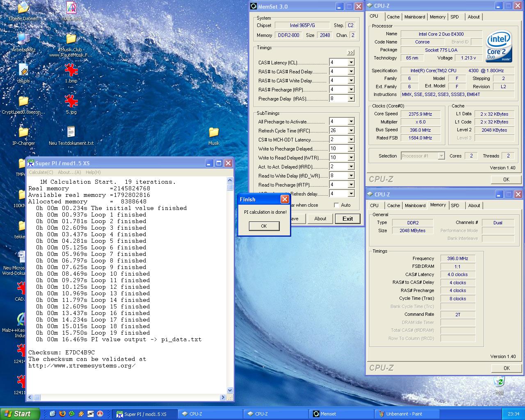Switch to CPU tab in bottom CPU-Z
This screenshot has height=420, width=525.
pos(374,205)
